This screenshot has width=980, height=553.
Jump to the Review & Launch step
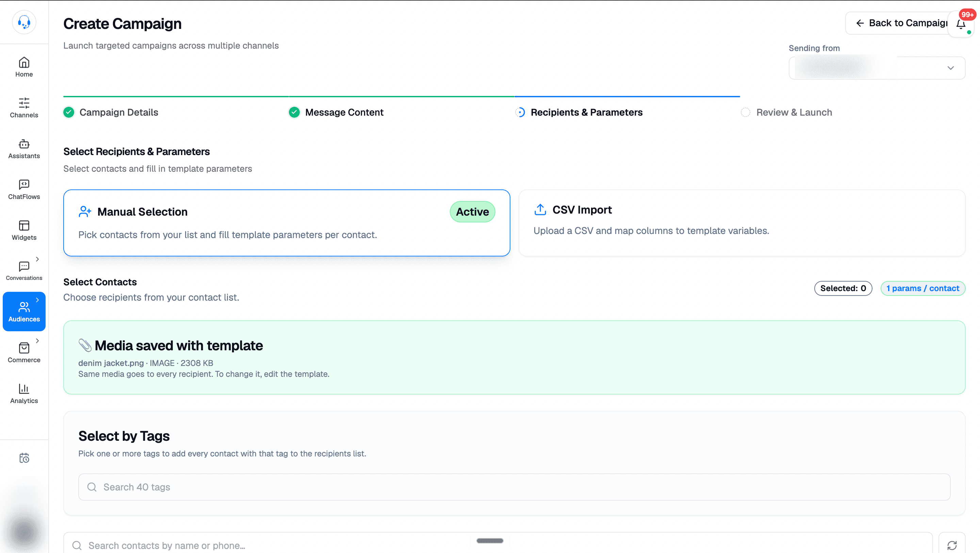pyautogui.click(x=786, y=112)
